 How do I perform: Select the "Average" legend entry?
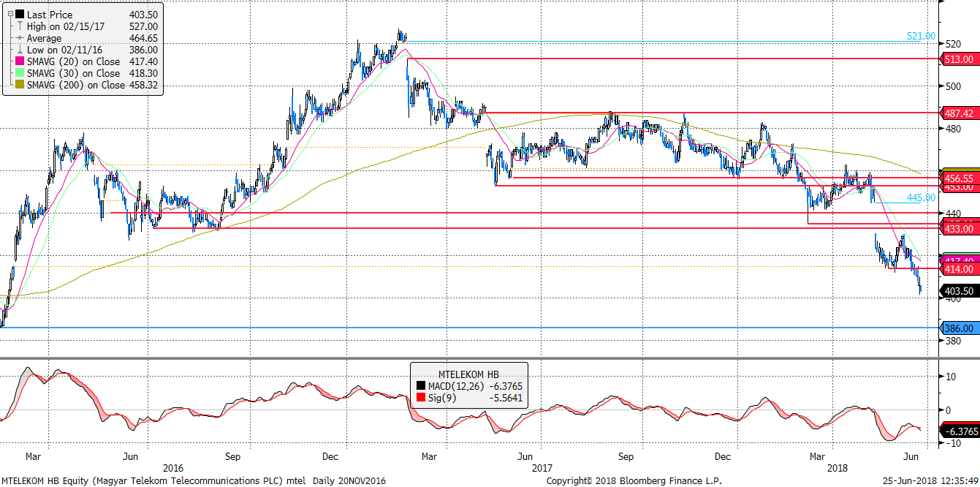pos(45,38)
